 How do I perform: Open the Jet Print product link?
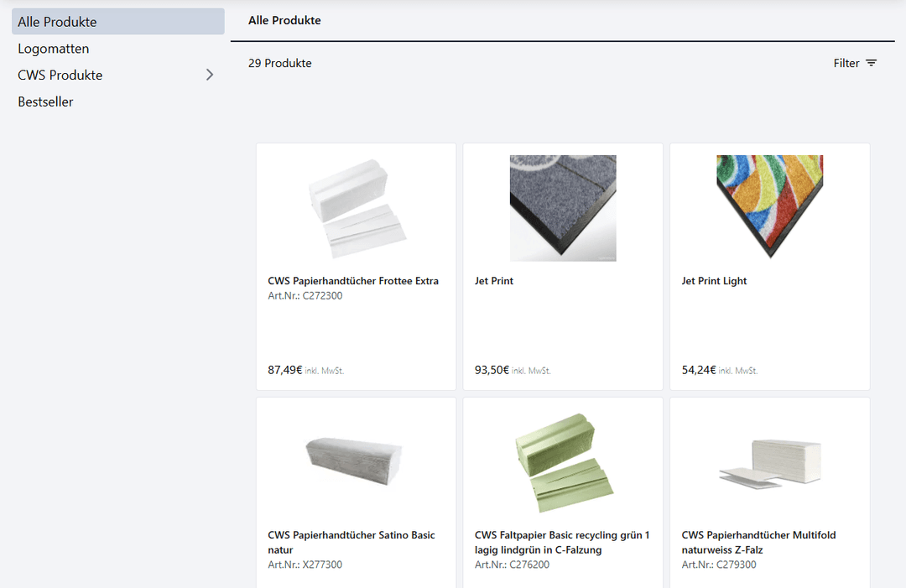click(x=494, y=280)
